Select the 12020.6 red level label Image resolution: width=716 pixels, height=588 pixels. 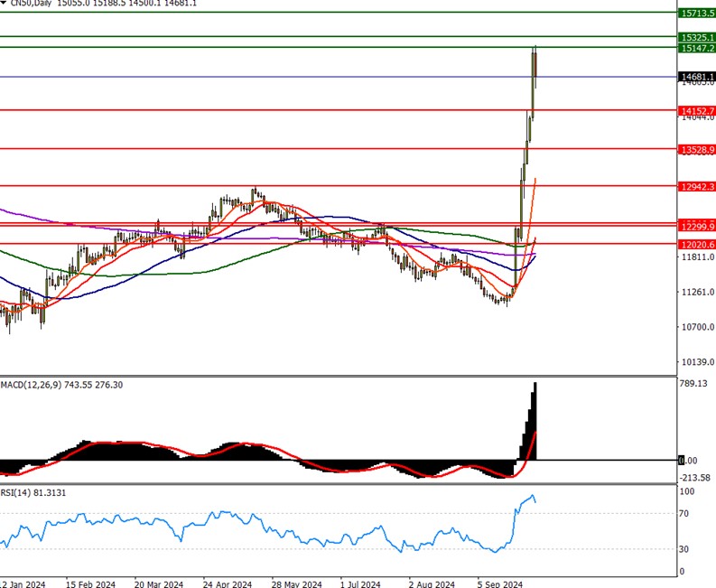coord(695,244)
